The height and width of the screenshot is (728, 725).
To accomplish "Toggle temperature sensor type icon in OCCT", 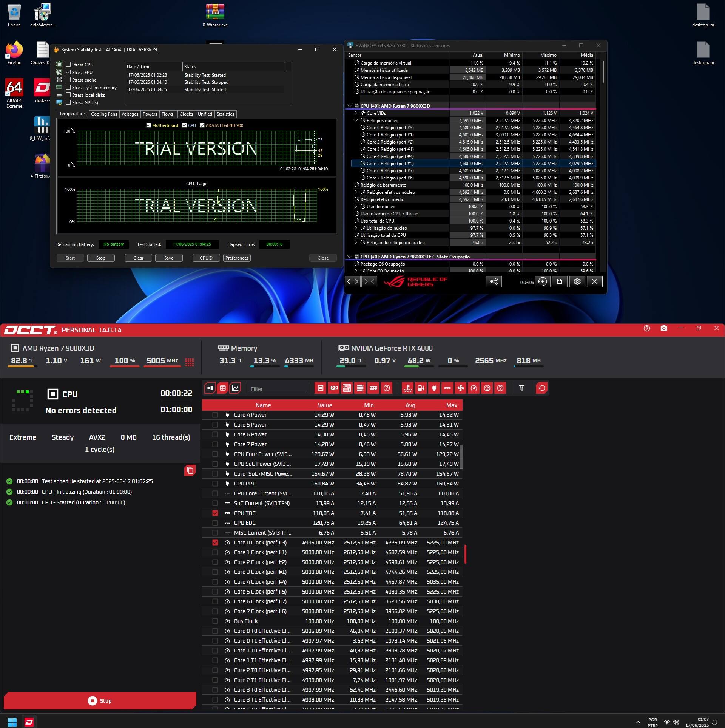I will coord(408,388).
